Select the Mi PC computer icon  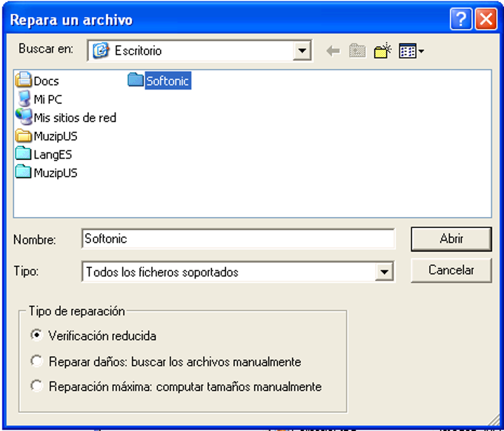(24, 98)
